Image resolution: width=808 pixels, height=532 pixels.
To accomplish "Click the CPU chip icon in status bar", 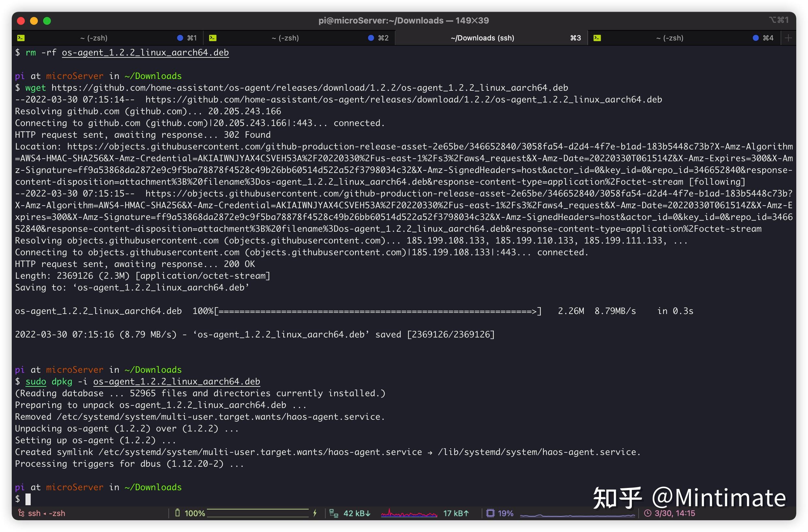I will (x=490, y=513).
